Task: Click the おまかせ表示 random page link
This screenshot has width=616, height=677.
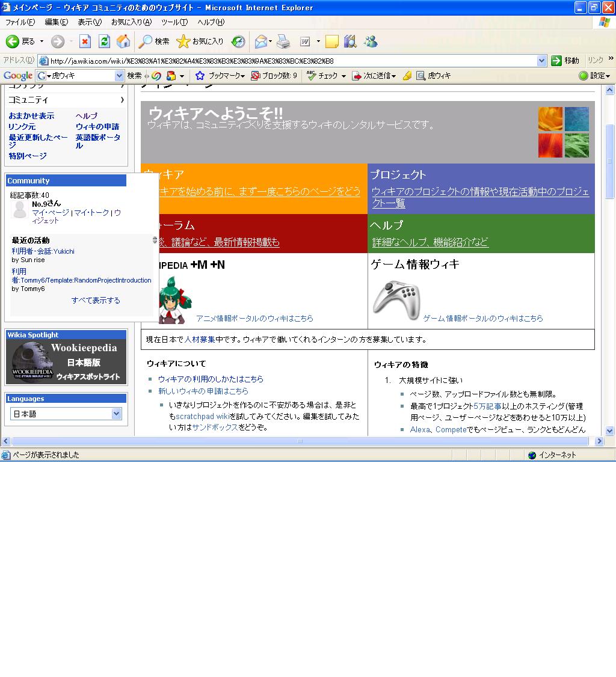Action: click(31, 116)
